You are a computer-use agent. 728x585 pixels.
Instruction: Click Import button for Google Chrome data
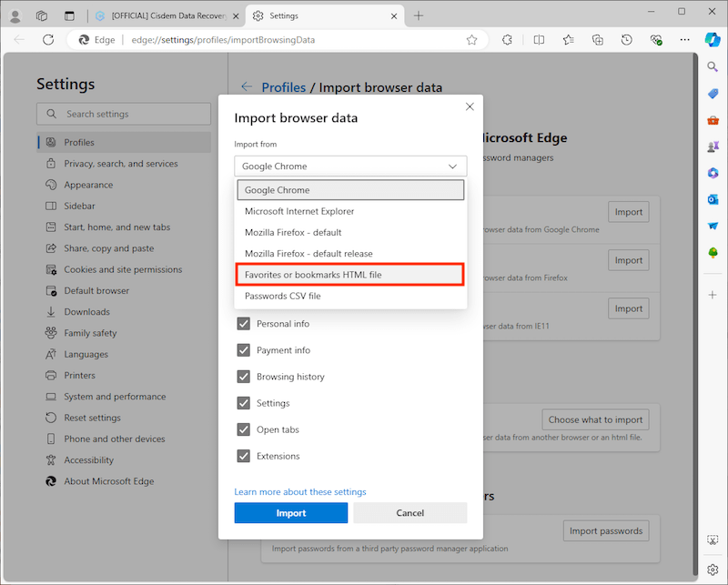click(629, 212)
